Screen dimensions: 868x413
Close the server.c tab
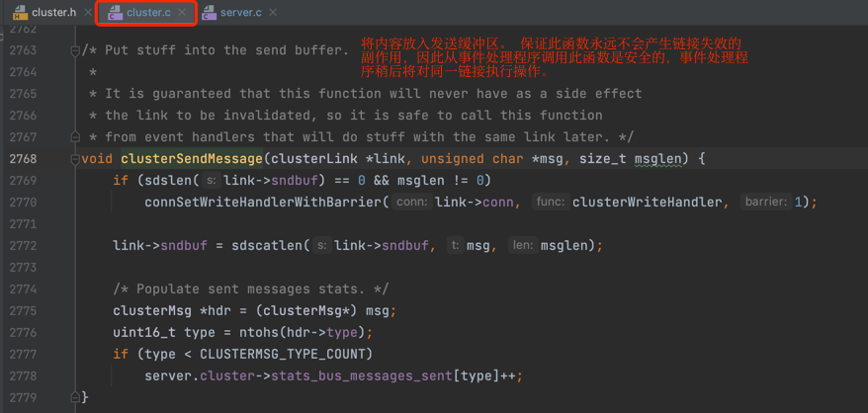[272, 12]
